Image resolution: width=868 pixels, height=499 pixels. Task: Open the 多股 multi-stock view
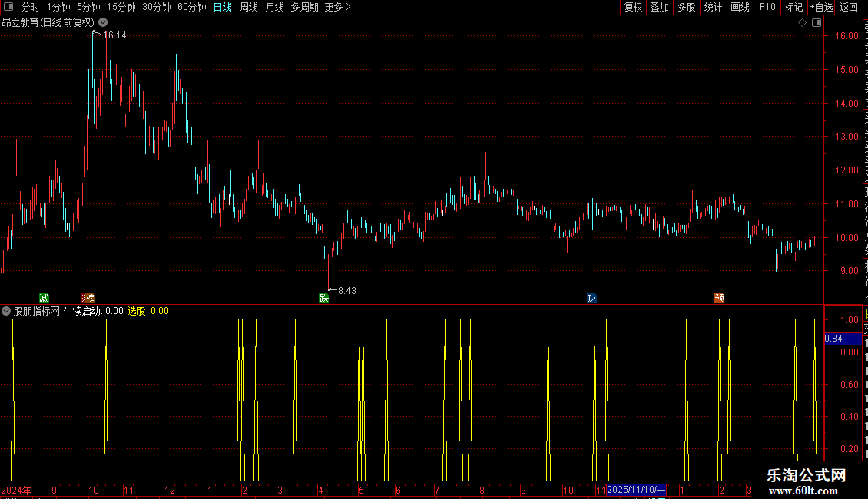pos(687,7)
